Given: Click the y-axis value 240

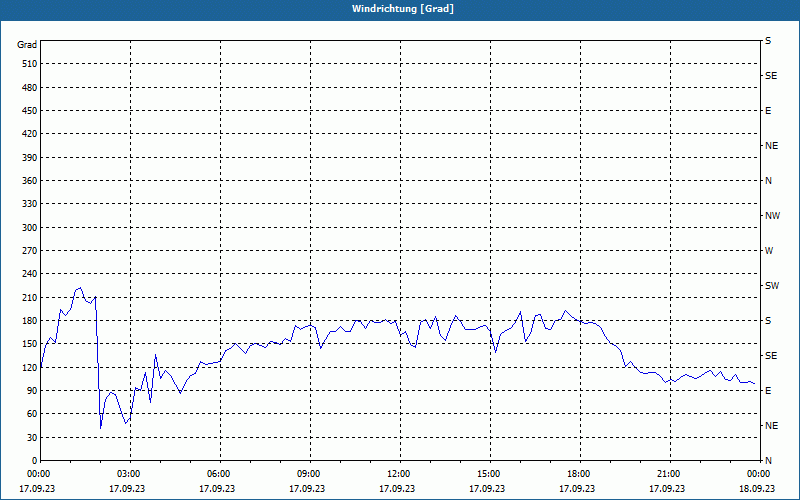Looking at the screenshot, I should point(30,274).
